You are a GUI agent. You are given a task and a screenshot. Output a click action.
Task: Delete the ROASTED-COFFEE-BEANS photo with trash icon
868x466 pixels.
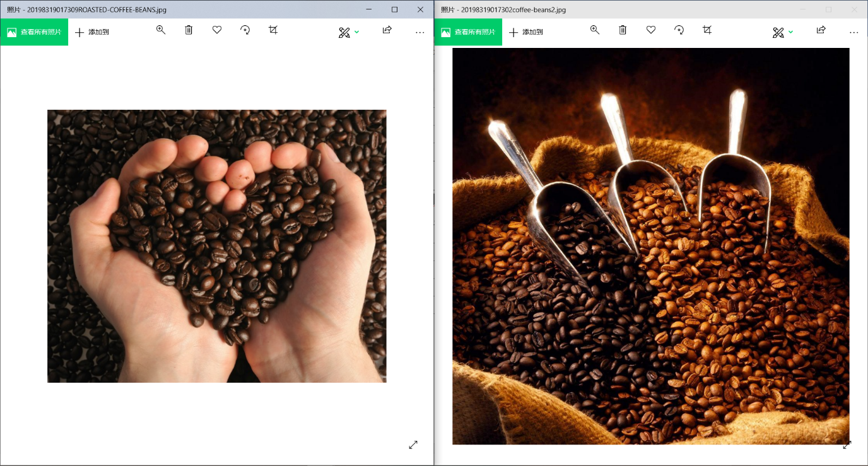[189, 30]
